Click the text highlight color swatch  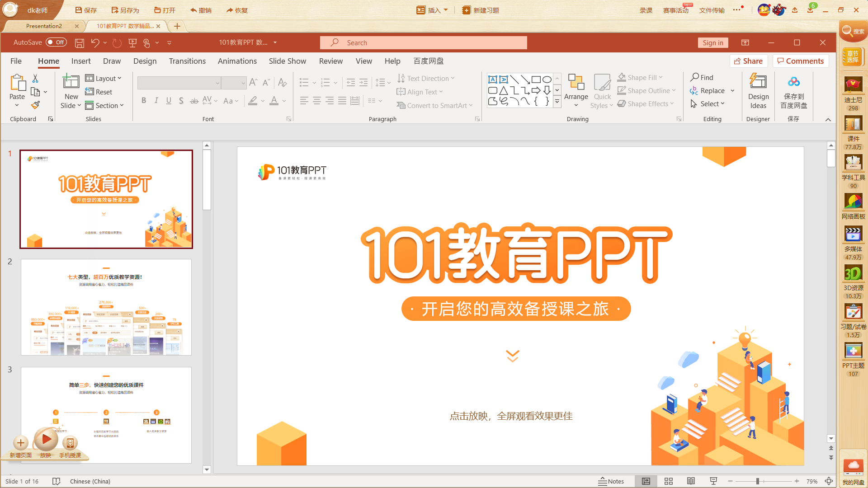[253, 101]
